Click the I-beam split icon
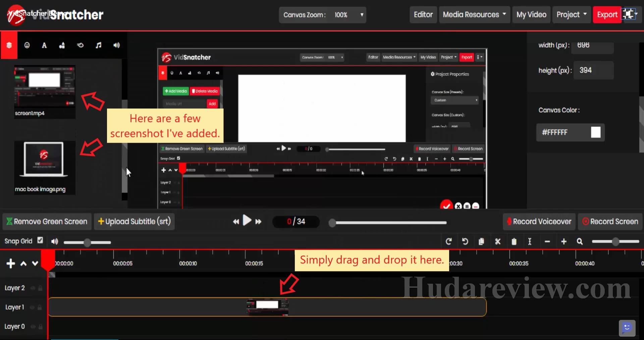Viewport: 644px width, 340px height. coord(530,242)
